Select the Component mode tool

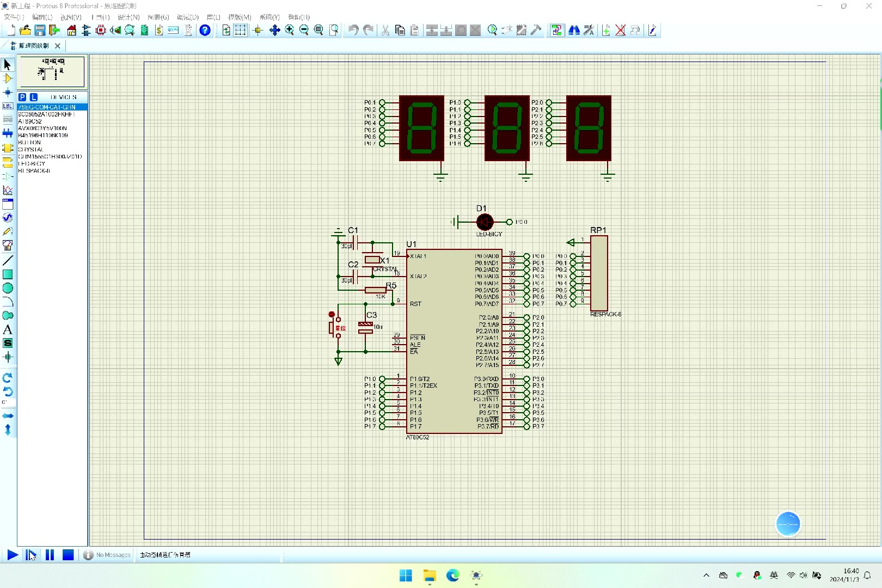(x=8, y=78)
